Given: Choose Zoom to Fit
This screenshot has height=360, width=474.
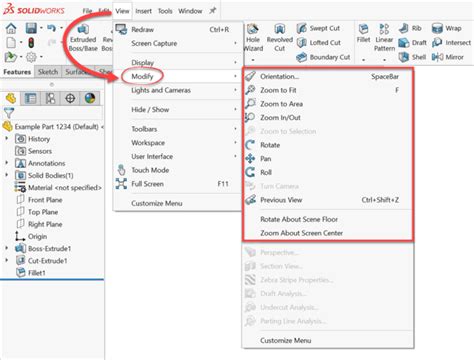Looking at the screenshot, I should 328,90.
